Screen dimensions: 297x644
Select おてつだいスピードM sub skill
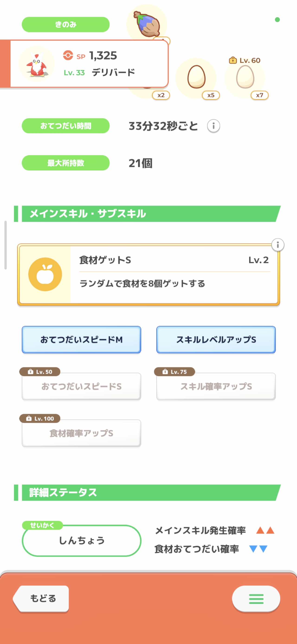tap(81, 339)
